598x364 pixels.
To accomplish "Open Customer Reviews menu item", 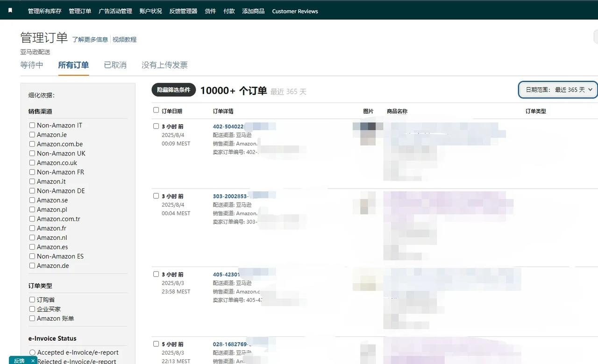I will [x=295, y=11].
